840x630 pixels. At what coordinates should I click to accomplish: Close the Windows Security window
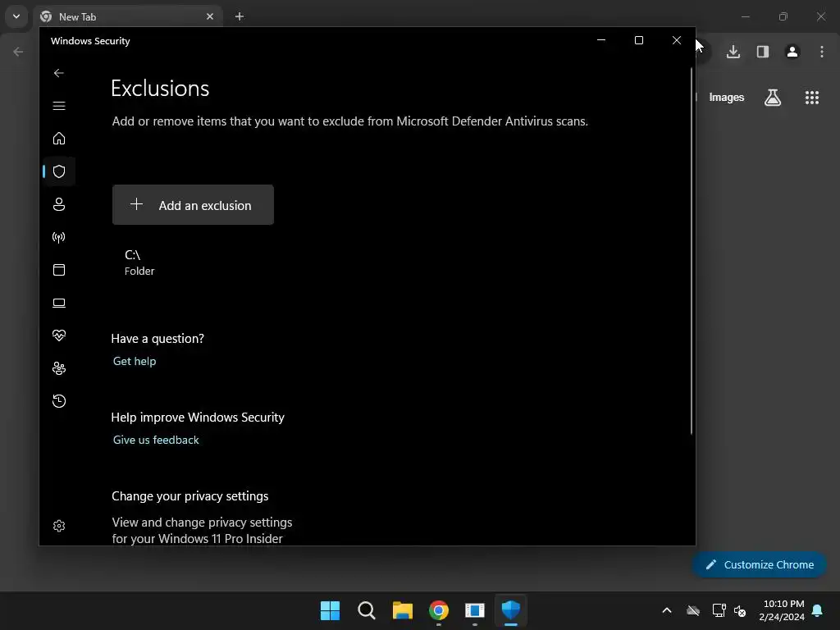point(677,40)
